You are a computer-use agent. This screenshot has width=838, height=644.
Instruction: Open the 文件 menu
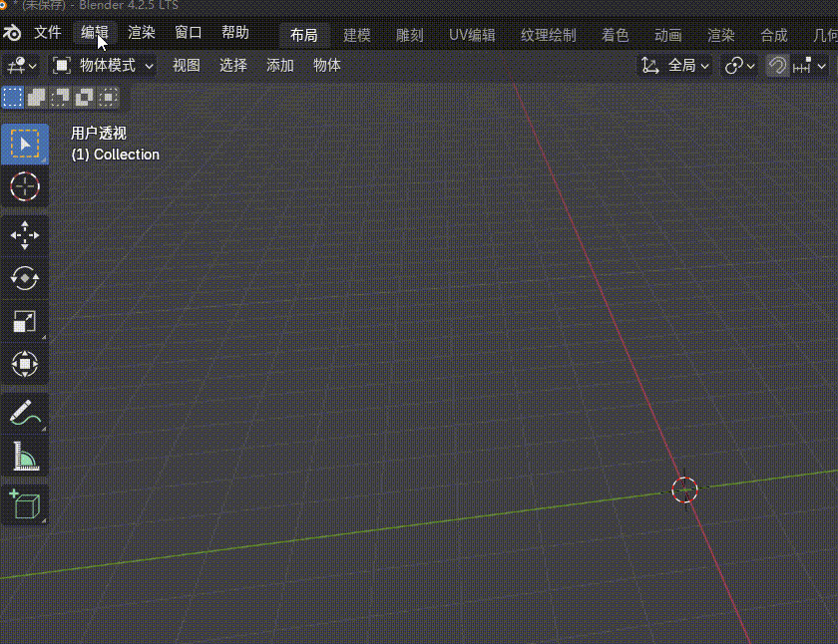pyautogui.click(x=48, y=33)
